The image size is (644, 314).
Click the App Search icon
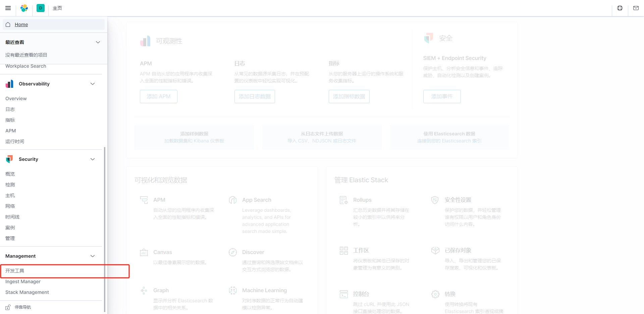(233, 200)
